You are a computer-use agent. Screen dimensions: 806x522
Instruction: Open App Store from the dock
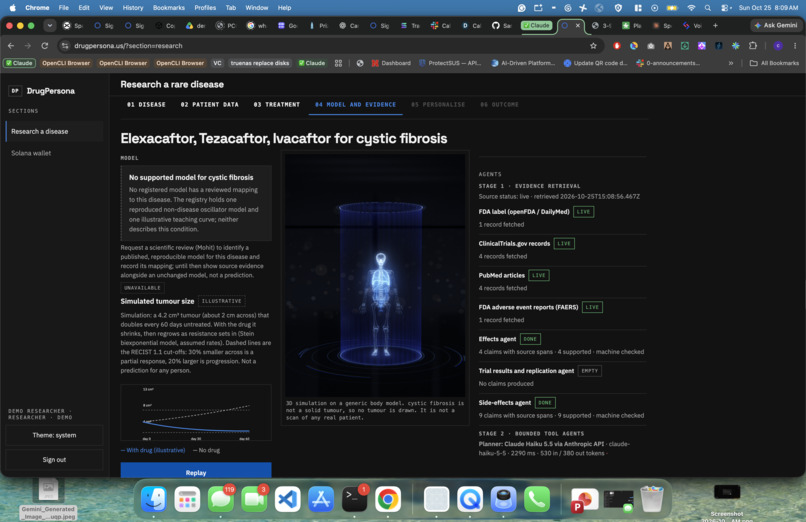click(321, 499)
